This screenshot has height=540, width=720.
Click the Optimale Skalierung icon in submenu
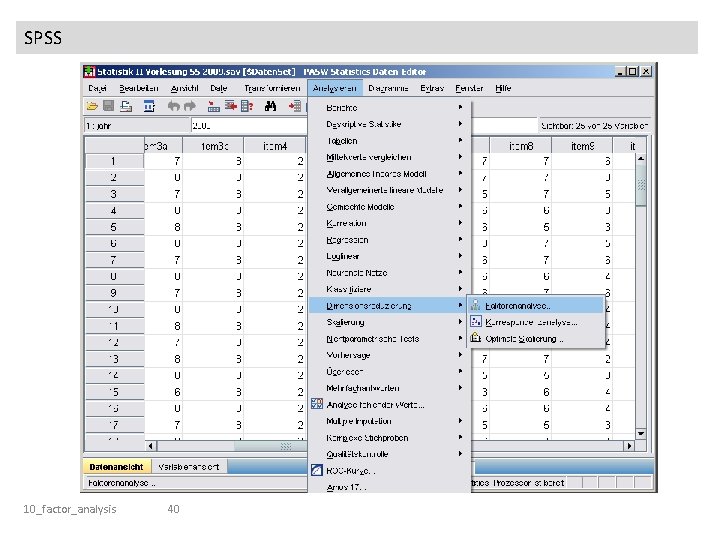476,338
